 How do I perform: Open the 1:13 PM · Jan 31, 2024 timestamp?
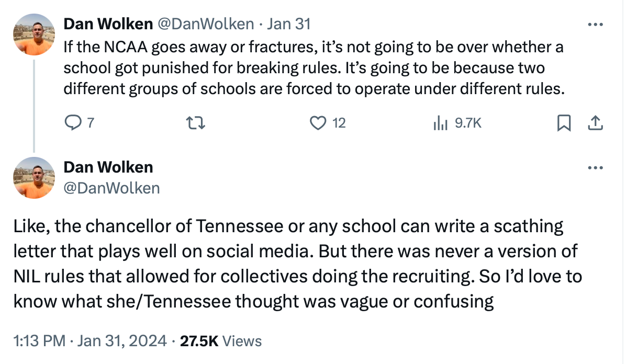(92, 341)
